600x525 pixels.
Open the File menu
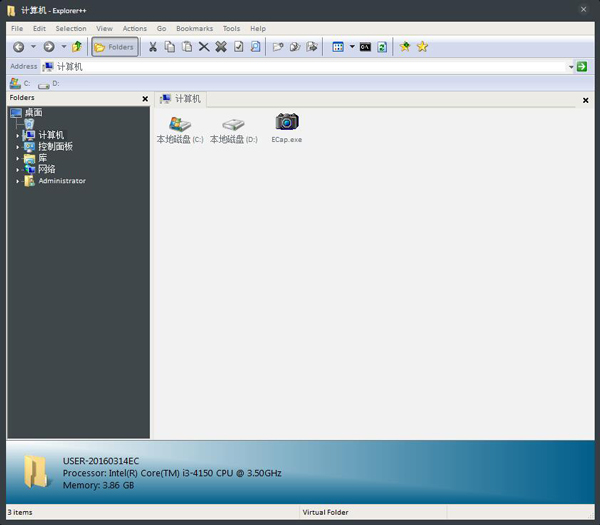(x=17, y=28)
